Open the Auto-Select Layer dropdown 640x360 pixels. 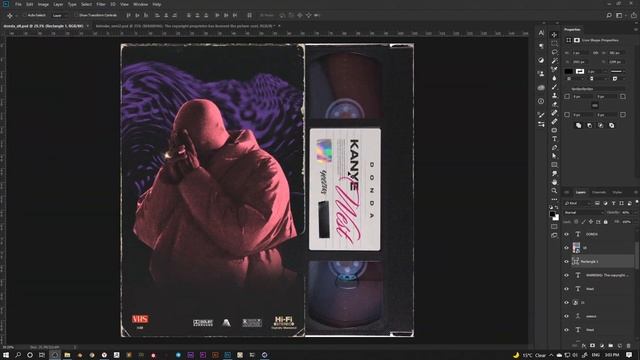(x=60, y=15)
